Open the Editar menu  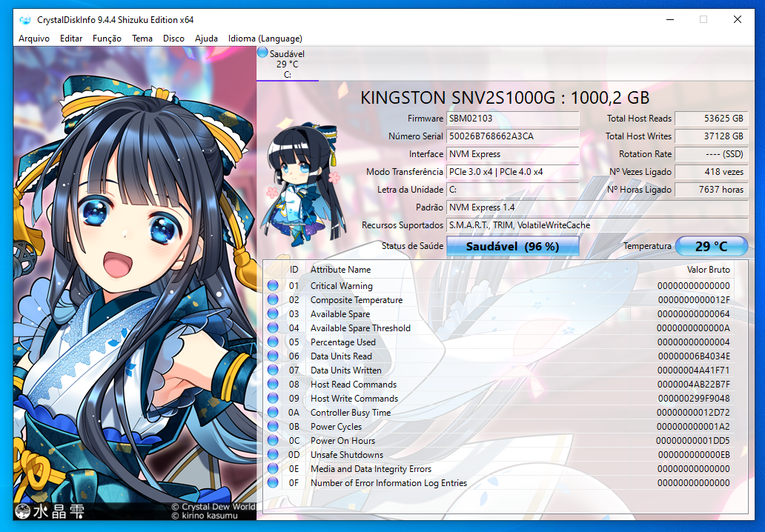70,39
